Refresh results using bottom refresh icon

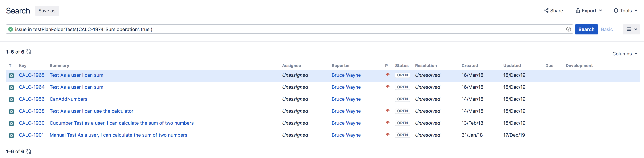(x=29, y=151)
